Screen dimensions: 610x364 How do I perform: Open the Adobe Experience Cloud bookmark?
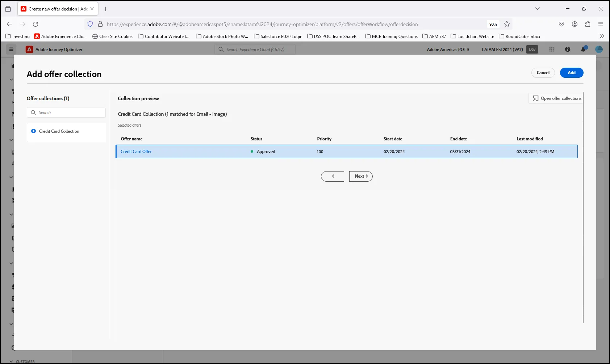(x=60, y=37)
